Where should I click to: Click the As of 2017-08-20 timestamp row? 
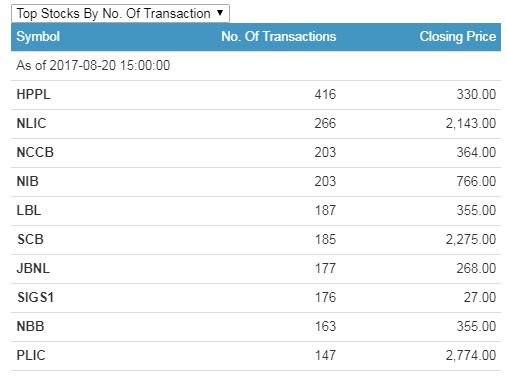point(256,66)
